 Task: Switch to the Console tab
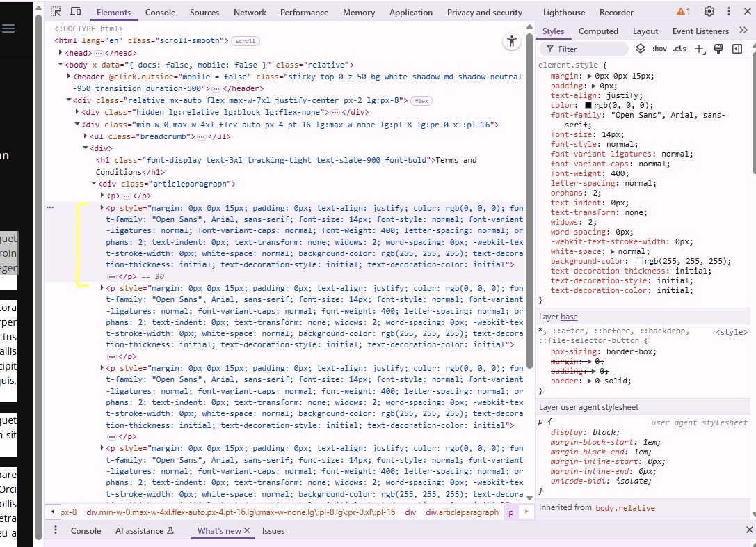tap(160, 12)
